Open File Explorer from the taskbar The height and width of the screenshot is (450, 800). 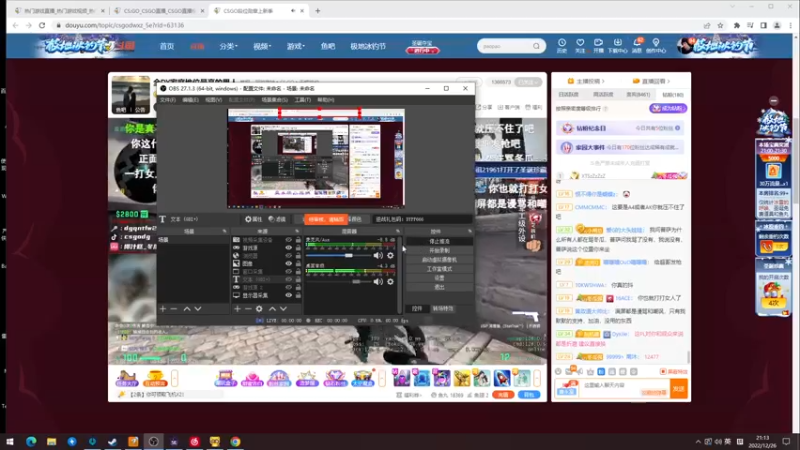(52, 441)
